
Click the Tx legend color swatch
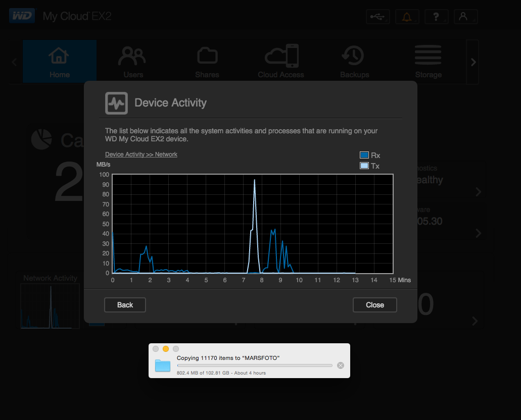[364, 166]
